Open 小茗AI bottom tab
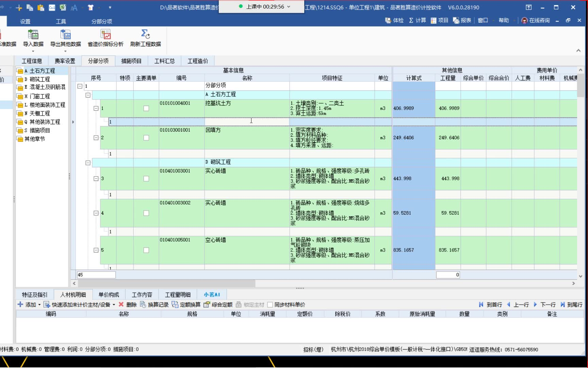 [x=212, y=295]
